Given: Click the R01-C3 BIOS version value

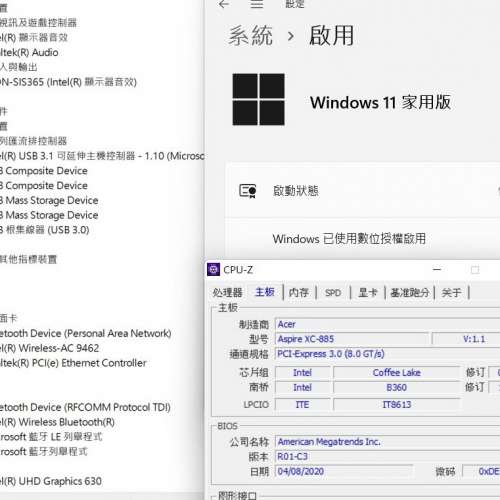Looking at the screenshot, I should coord(388,456).
